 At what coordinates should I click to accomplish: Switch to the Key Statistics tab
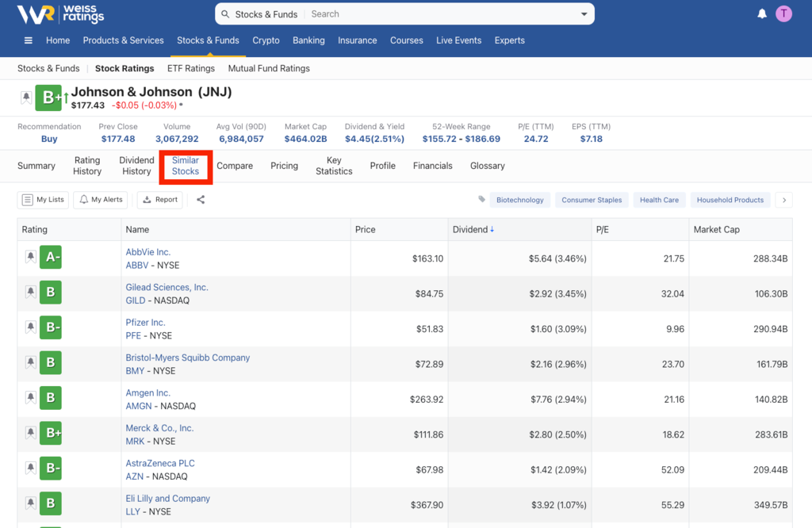[334, 166]
